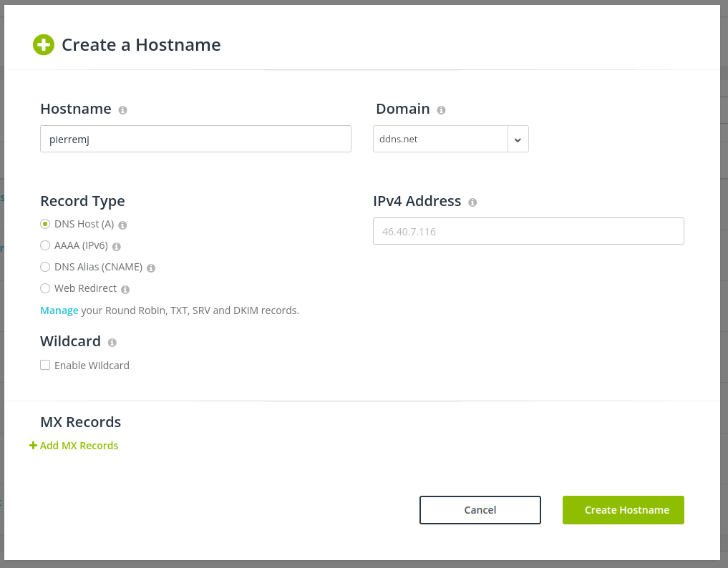Expand Add MX Records section
The width and height of the screenshot is (728, 568).
(74, 446)
